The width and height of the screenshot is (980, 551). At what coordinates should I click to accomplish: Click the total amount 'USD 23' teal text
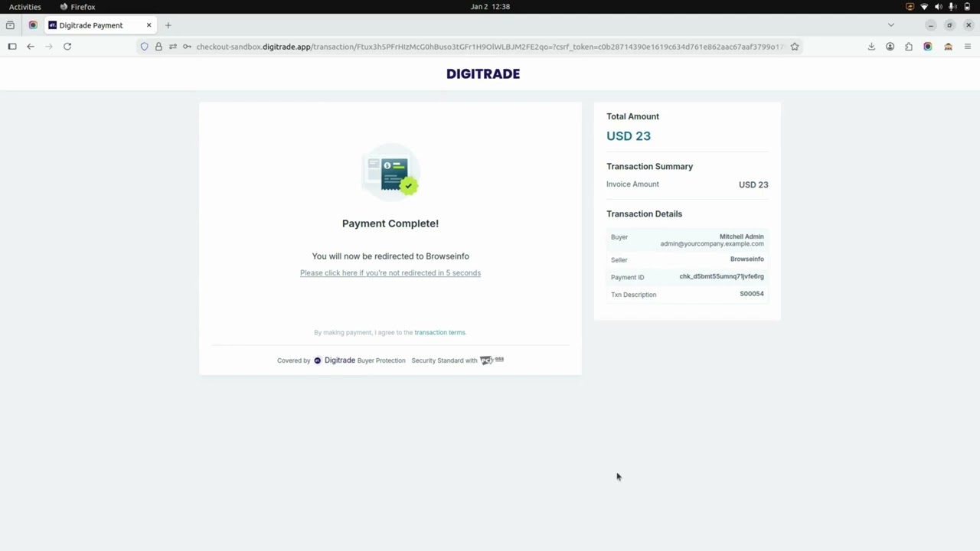click(629, 136)
